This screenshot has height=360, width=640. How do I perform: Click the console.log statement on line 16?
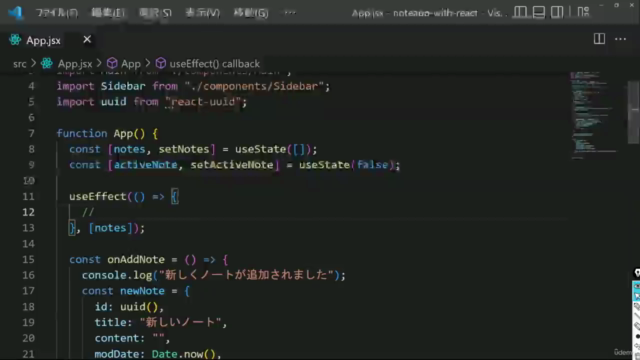pos(213,276)
